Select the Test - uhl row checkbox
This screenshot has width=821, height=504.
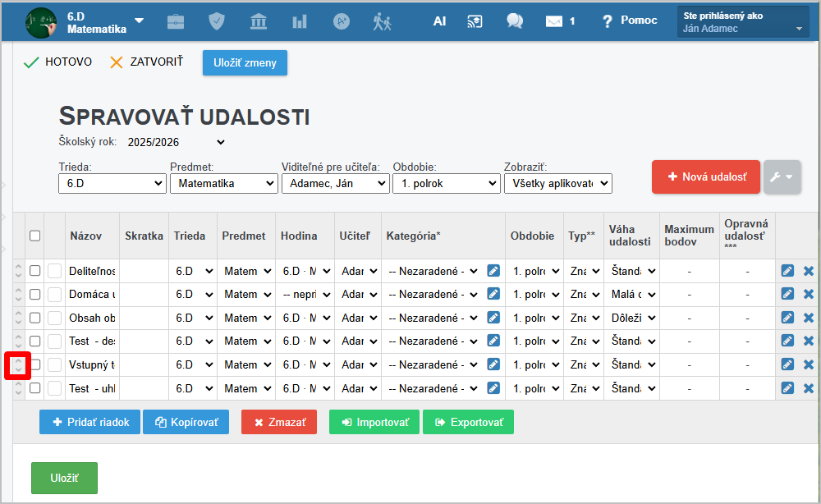34,388
